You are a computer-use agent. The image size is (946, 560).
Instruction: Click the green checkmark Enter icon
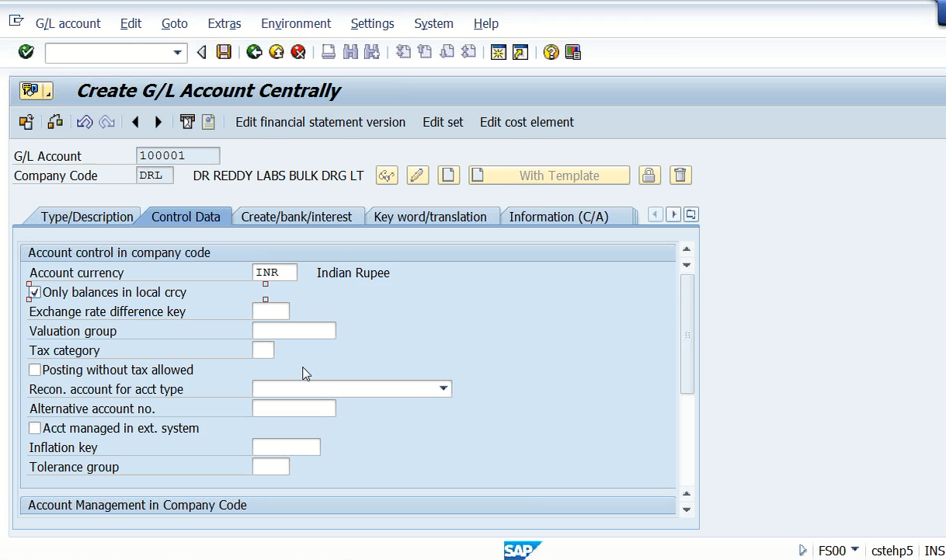[x=26, y=52]
